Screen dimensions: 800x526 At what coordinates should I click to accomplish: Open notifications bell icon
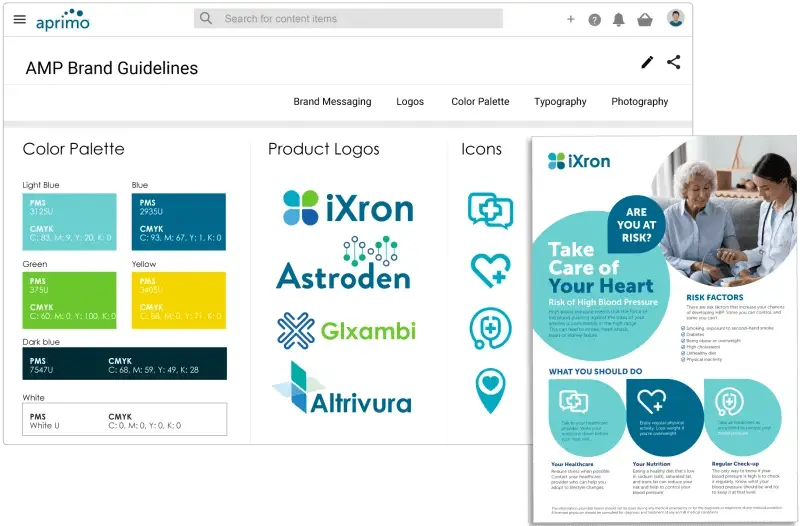[618, 20]
